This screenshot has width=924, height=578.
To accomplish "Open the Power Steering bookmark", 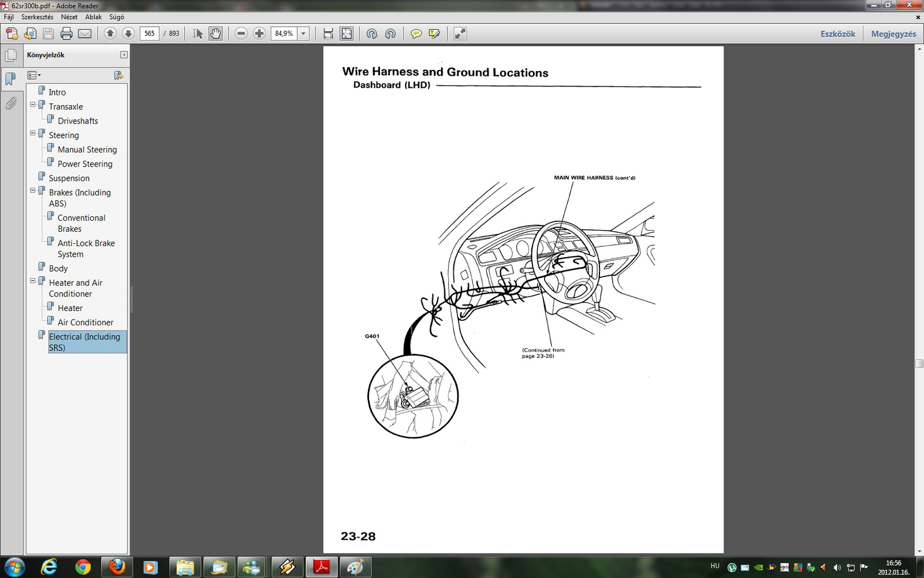I will click(85, 164).
